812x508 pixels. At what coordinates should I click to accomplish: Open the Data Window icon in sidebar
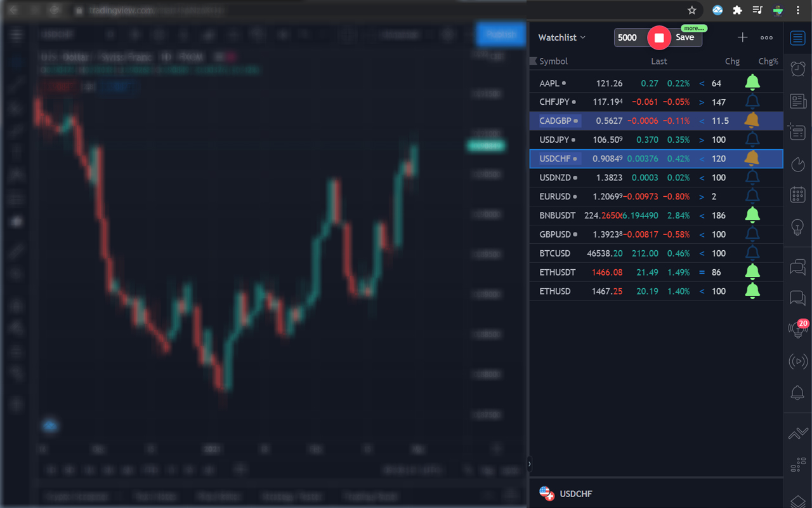(797, 131)
